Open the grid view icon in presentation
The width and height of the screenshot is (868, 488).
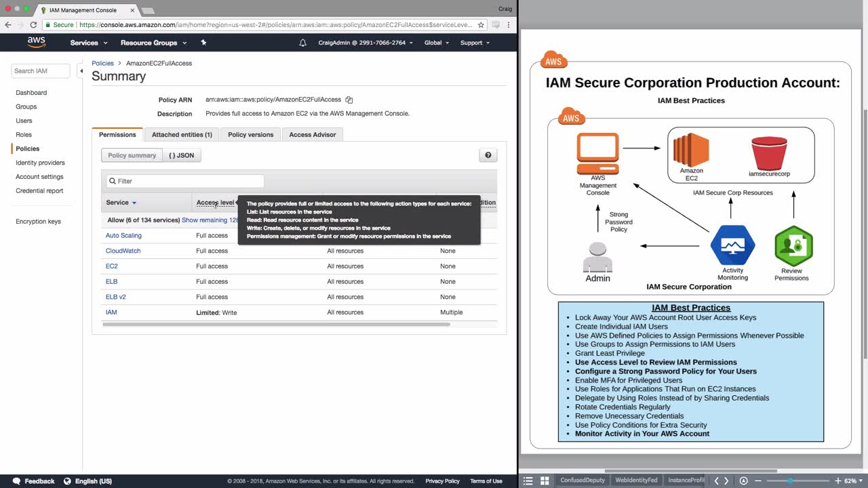[545, 481]
